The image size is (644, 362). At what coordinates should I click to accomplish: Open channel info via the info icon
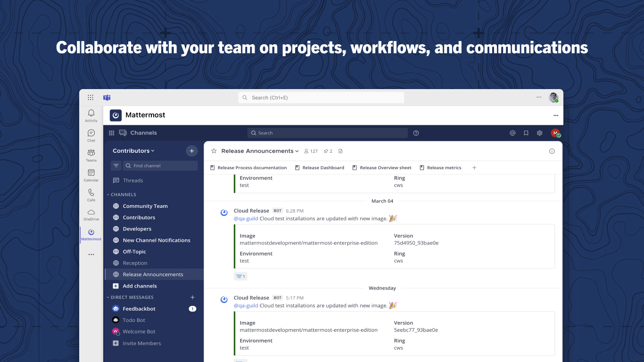tap(552, 151)
